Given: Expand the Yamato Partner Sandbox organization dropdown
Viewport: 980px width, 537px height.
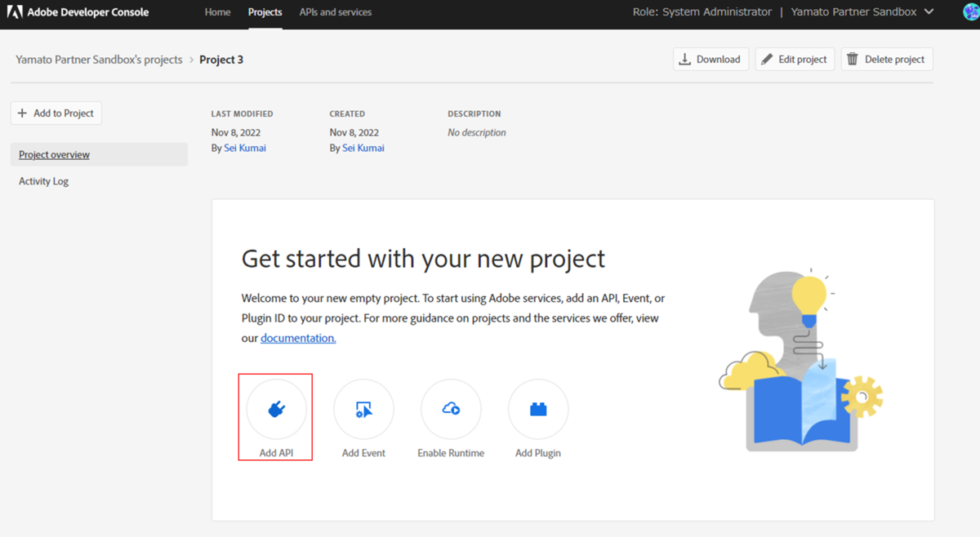Looking at the screenshot, I should pyautogui.click(x=862, y=12).
